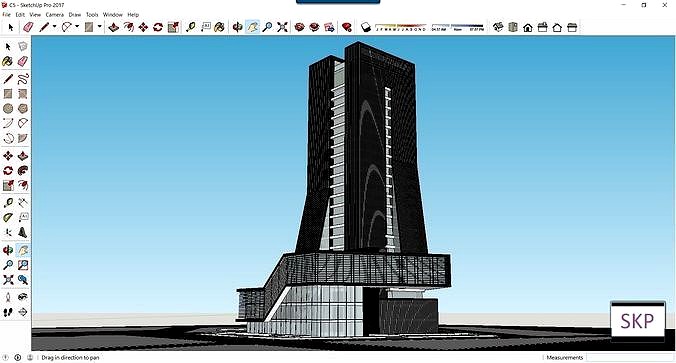
Task: Activate the Section Plane tool
Action: coord(23,312)
